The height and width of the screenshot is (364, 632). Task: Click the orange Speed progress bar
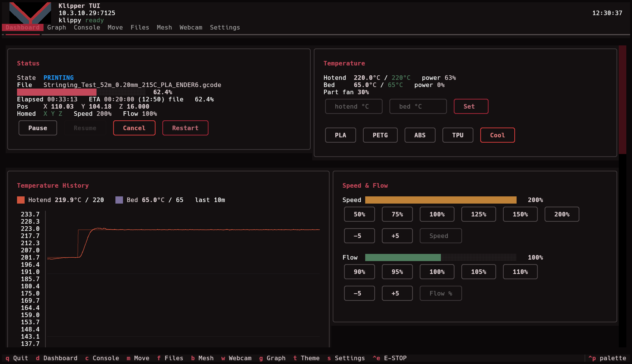tap(441, 200)
